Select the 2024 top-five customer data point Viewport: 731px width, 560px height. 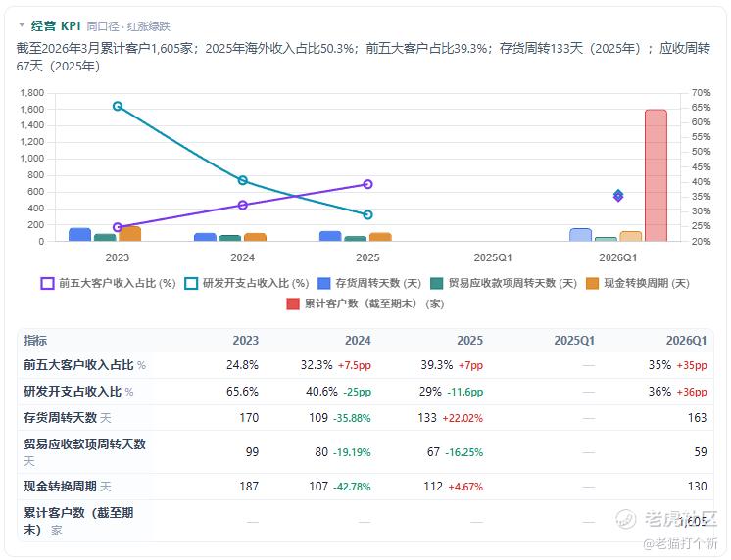tap(242, 205)
